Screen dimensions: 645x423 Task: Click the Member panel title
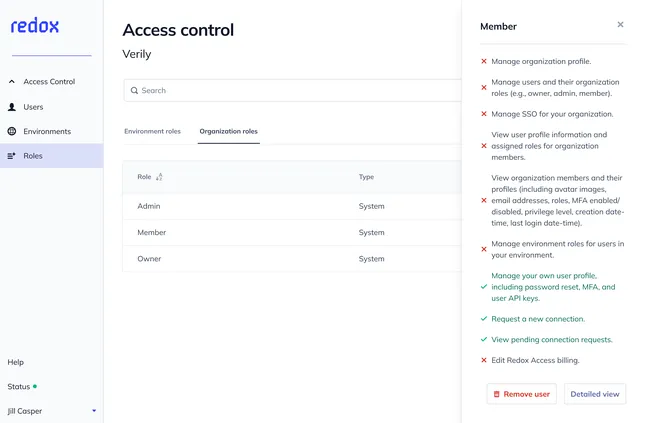pyautogui.click(x=498, y=27)
